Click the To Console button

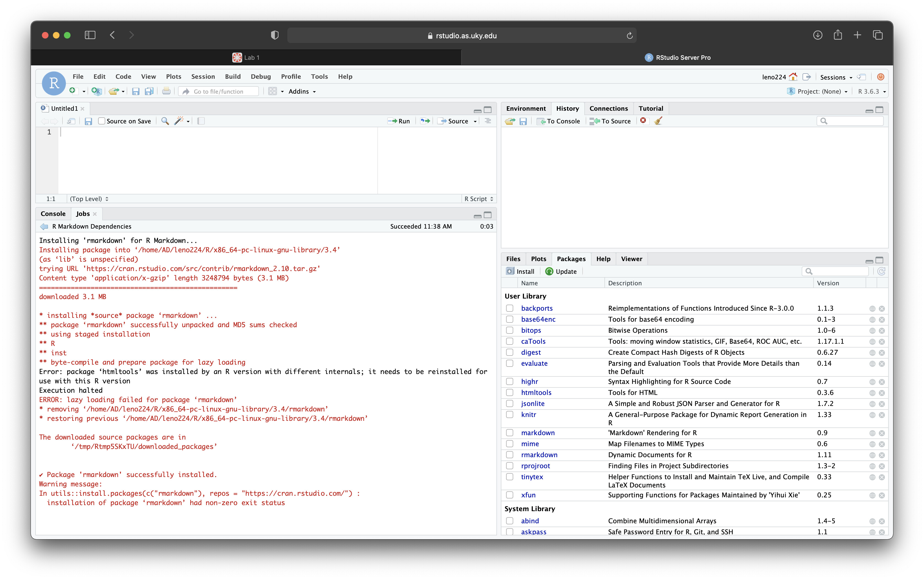pyautogui.click(x=558, y=121)
